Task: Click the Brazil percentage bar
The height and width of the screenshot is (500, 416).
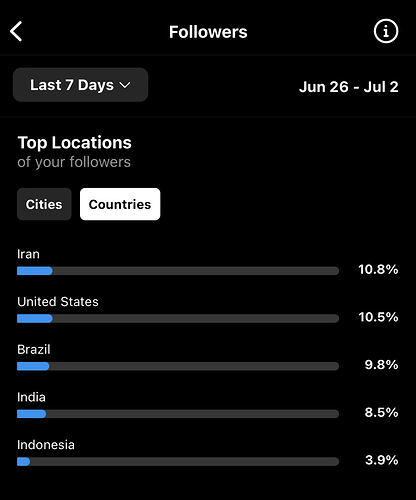Action: click(178, 366)
